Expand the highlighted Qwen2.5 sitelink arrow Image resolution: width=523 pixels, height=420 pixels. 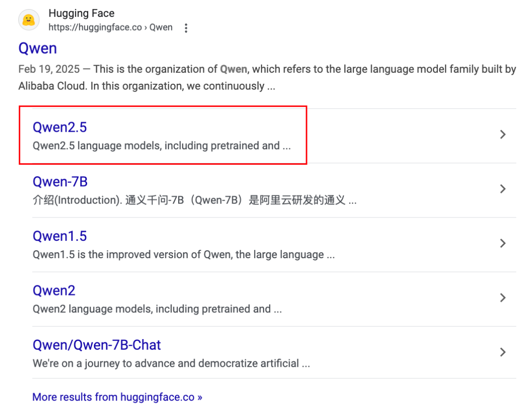coord(502,135)
